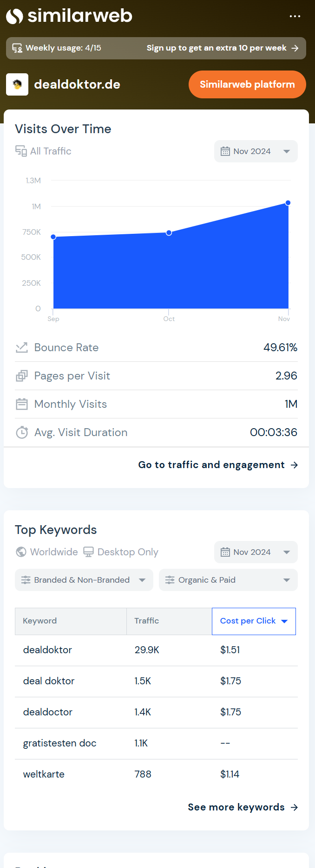The height and width of the screenshot is (868, 315).
Task: Click the Avg. Visit Duration clock icon
Action: [22, 432]
